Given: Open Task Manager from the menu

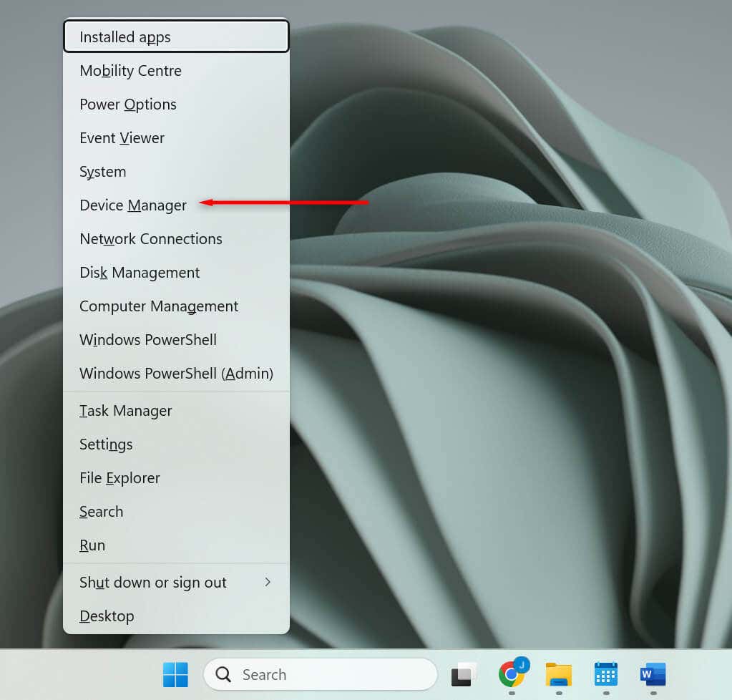Looking at the screenshot, I should [126, 411].
